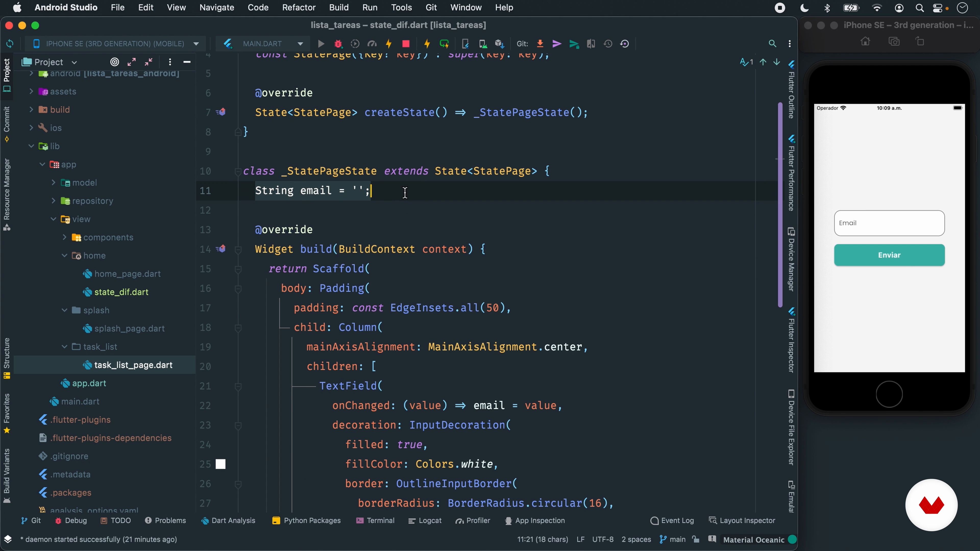Click the main git branch widget
The width and height of the screenshot is (980, 551).
coord(673,539)
